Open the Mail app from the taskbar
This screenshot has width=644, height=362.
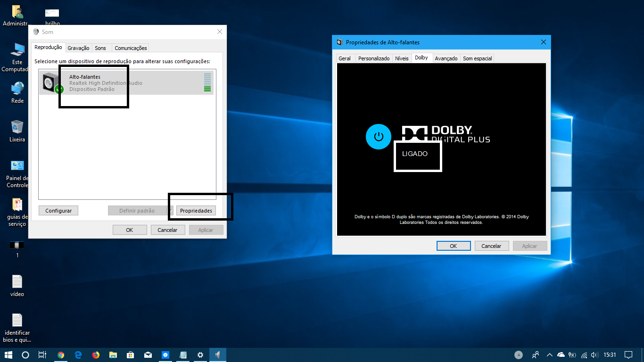[148, 355]
